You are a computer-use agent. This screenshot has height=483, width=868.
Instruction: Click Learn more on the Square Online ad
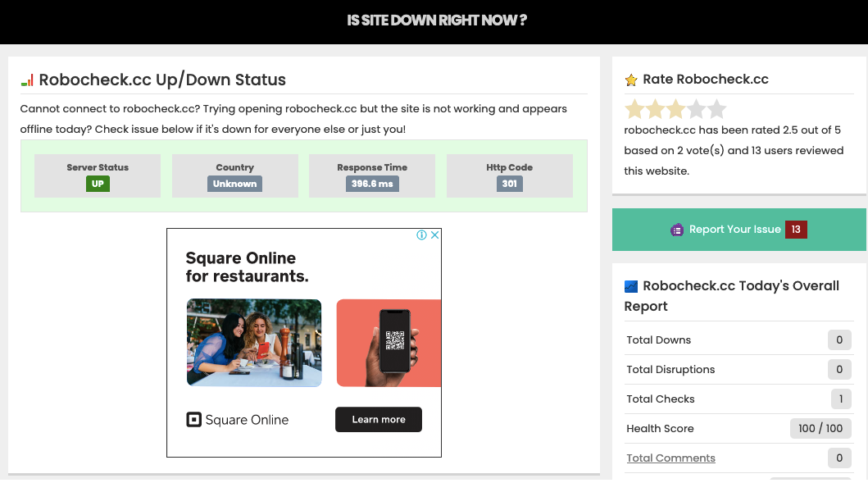(x=378, y=419)
